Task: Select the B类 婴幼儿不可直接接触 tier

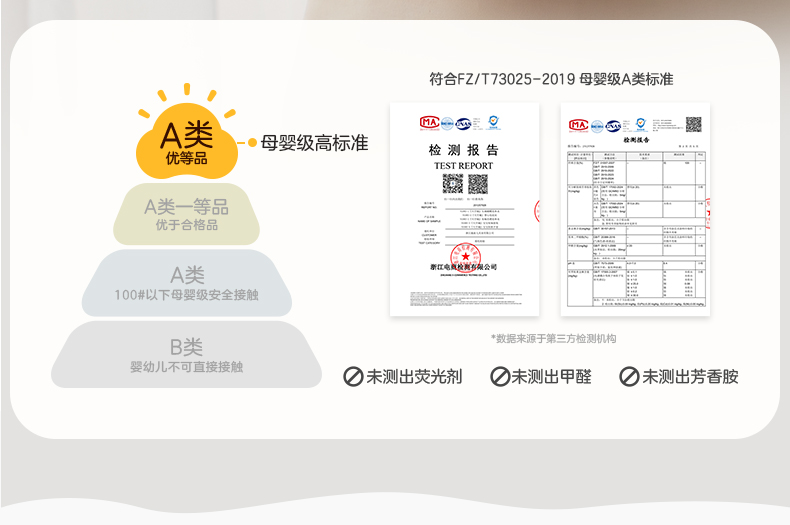Action: (186, 355)
